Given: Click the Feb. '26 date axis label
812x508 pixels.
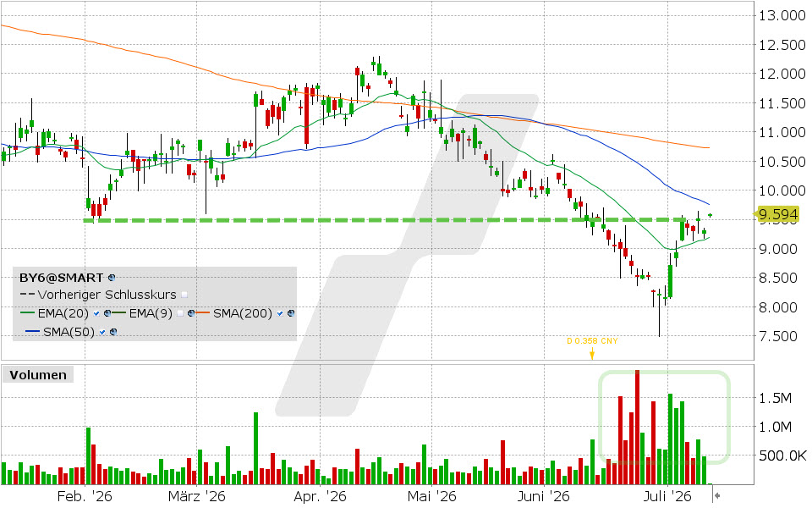Looking at the screenshot, I should click(85, 497).
